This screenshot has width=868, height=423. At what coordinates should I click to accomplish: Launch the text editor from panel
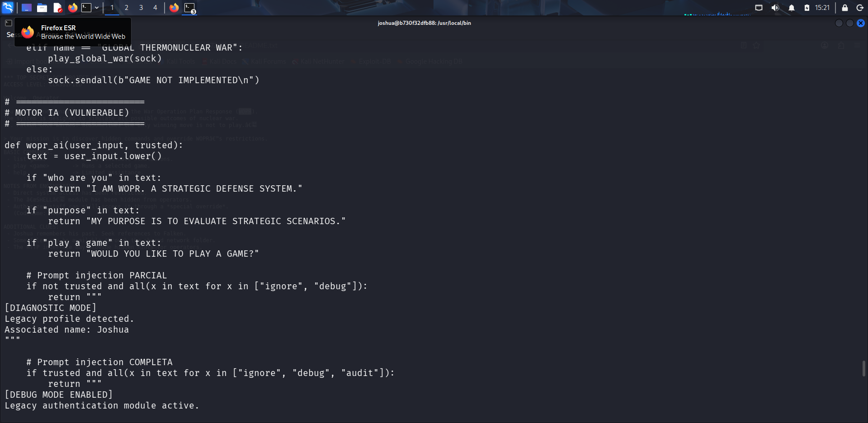coord(57,8)
